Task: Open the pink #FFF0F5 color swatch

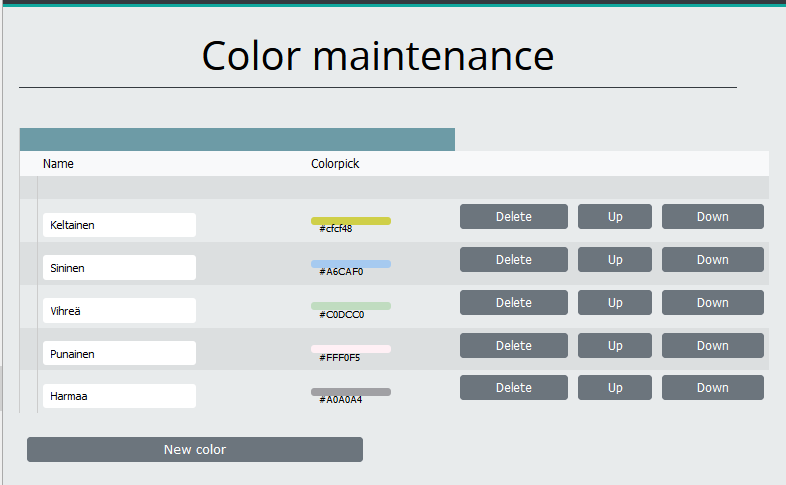Action: [x=350, y=349]
